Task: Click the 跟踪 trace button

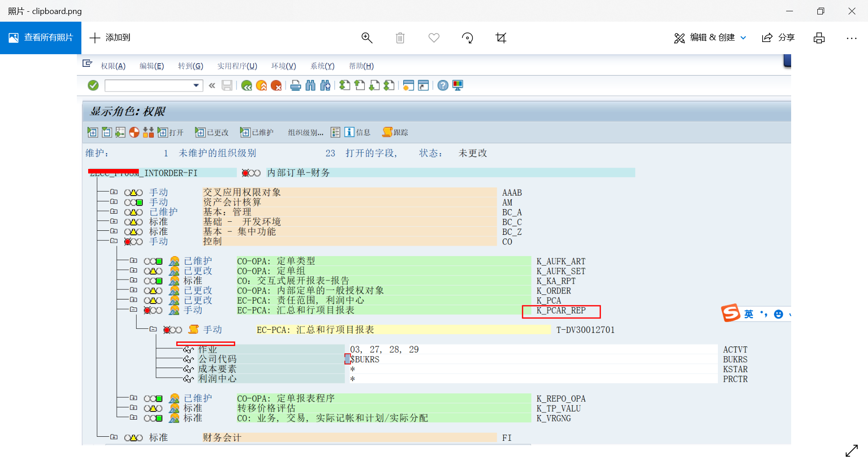Action: coord(395,132)
